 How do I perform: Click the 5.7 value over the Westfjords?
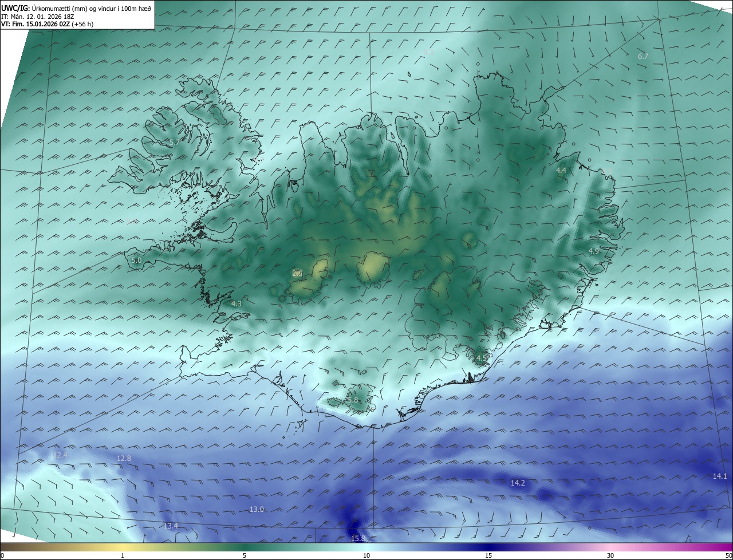(174, 141)
